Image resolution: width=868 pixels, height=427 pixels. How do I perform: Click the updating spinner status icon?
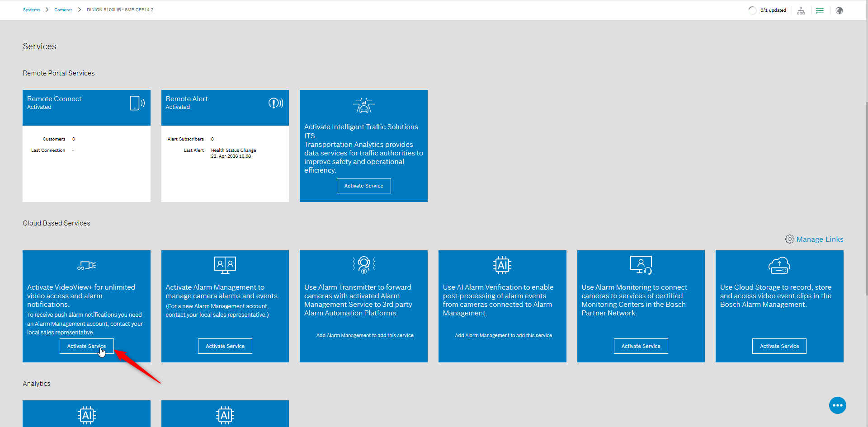click(752, 10)
